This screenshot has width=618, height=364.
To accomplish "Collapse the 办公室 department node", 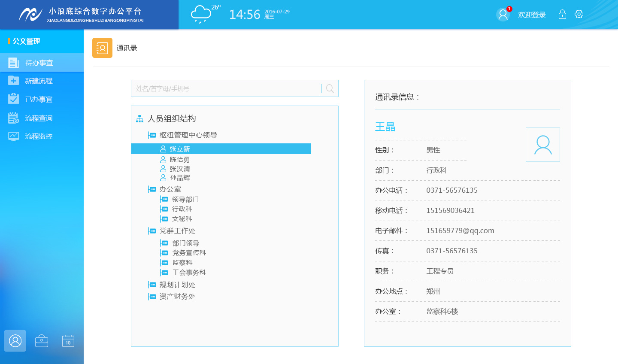I will point(152,189).
